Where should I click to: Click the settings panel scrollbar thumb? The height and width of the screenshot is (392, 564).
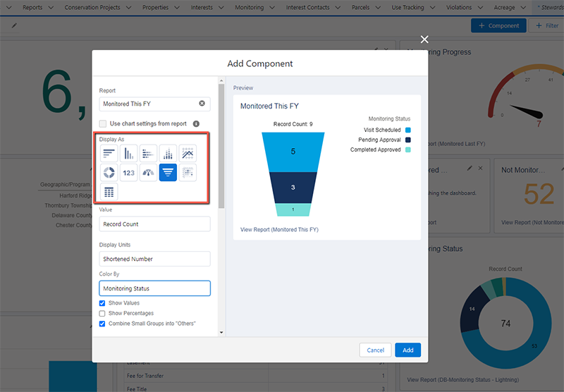coord(221,146)
